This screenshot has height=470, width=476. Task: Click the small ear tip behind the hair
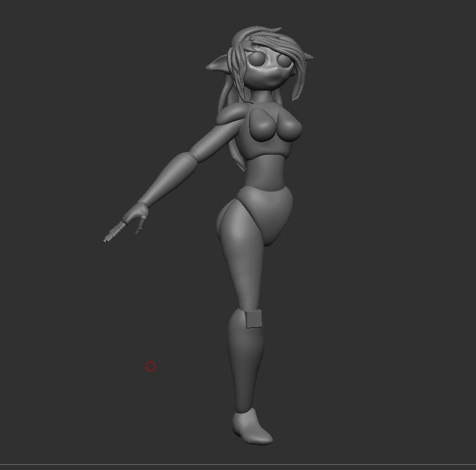click(309, 56)
